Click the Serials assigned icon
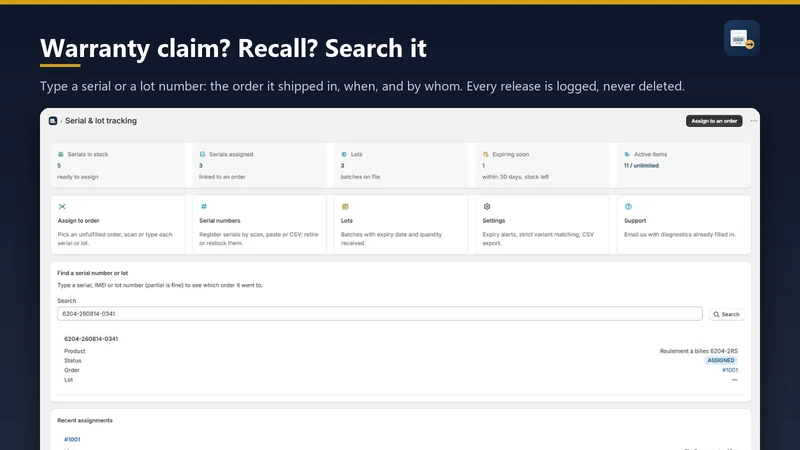The height and width of the screenshot is (450, 800). tap(203, 154)
